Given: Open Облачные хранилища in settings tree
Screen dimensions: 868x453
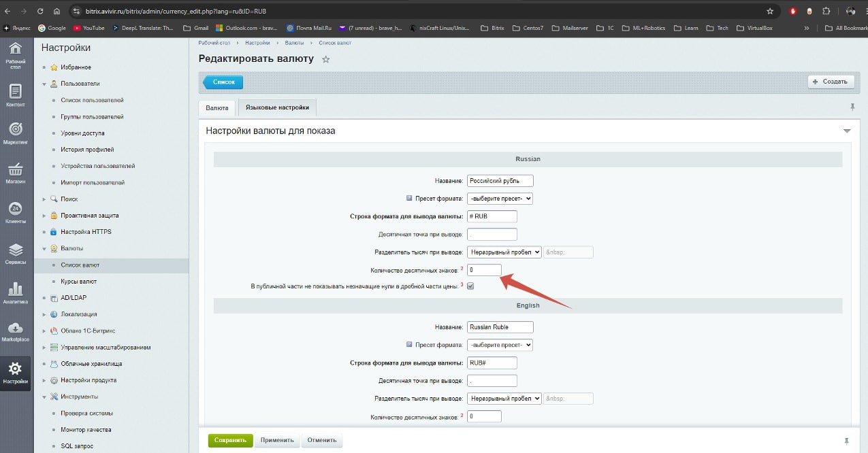Looking at the screenshot, I should (91, 364).
